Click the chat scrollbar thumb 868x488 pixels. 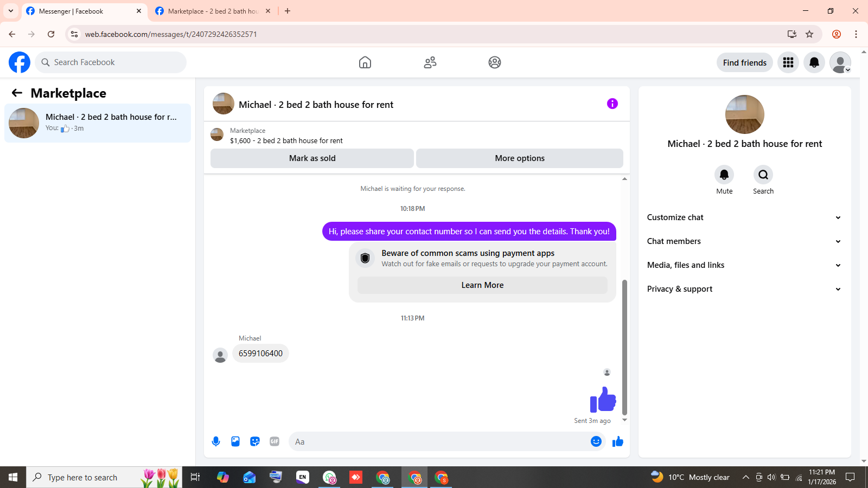624,347
